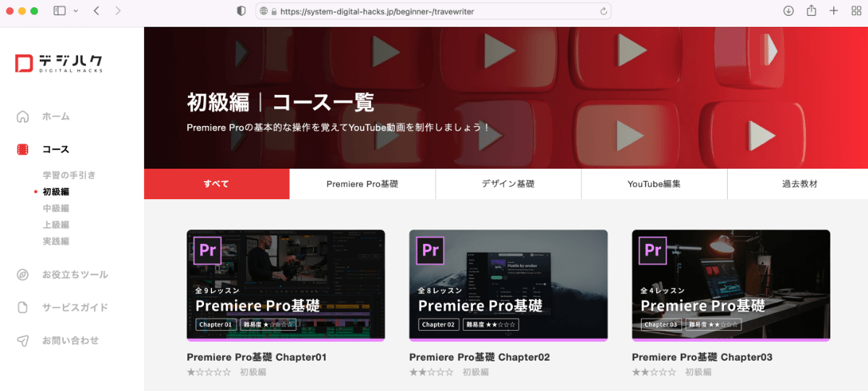Click the Pr icon on Chapter 03 card
Screen dimensions: 868x391
[653, 250]
